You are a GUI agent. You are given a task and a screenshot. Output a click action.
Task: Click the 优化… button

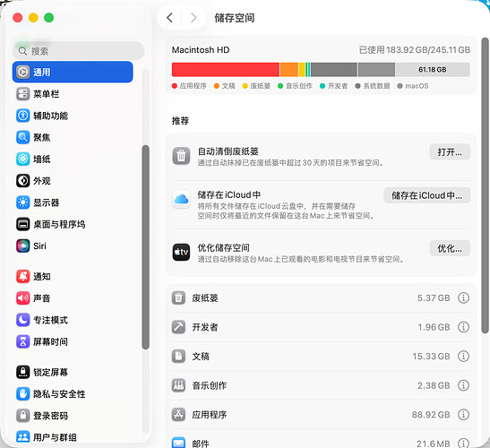pos(450,248)
